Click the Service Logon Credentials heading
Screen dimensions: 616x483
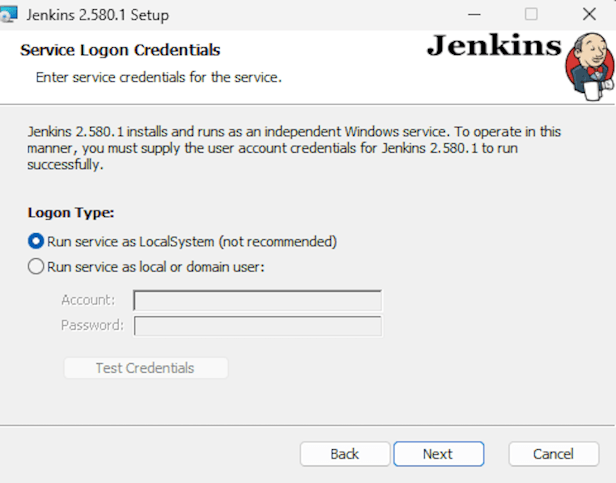point(120,50)
